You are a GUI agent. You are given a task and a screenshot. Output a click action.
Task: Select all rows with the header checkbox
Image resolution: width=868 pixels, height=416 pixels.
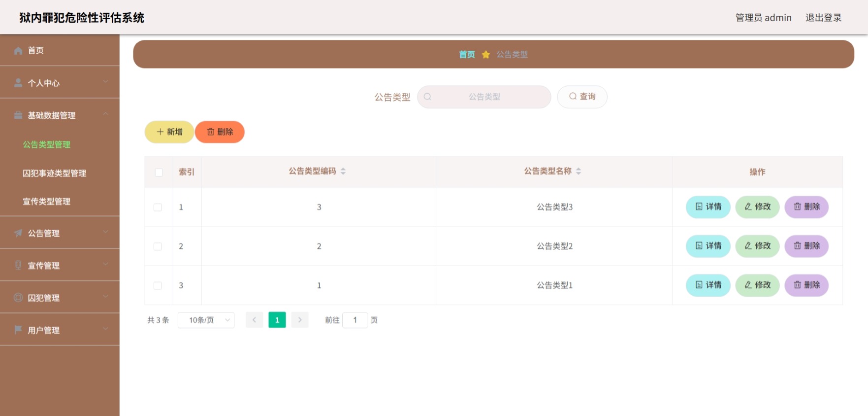coord(159,172)
